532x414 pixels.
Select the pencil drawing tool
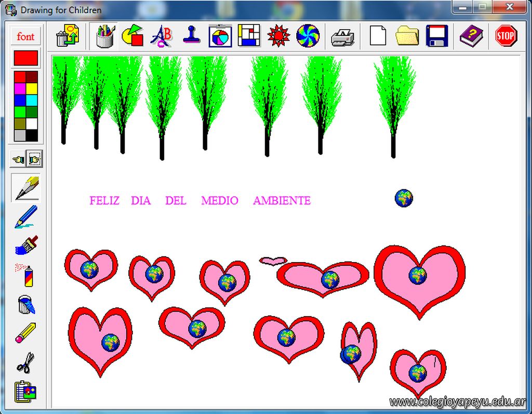[26, 188]
